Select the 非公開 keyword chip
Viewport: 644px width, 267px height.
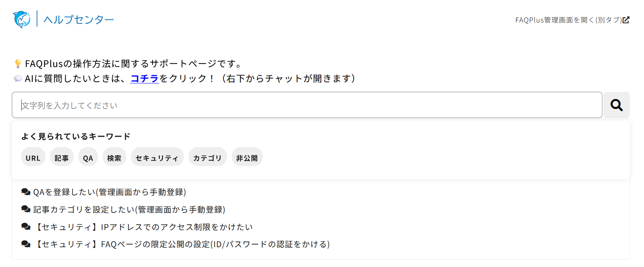[247, 157]
